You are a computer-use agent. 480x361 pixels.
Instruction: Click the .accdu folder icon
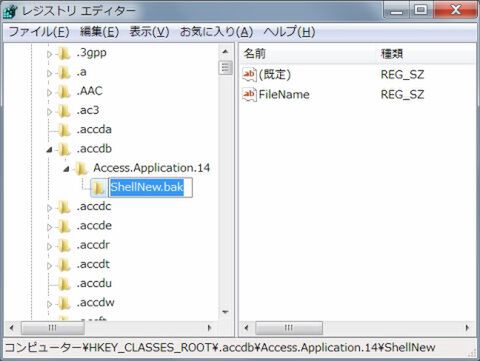coord(64,284)
